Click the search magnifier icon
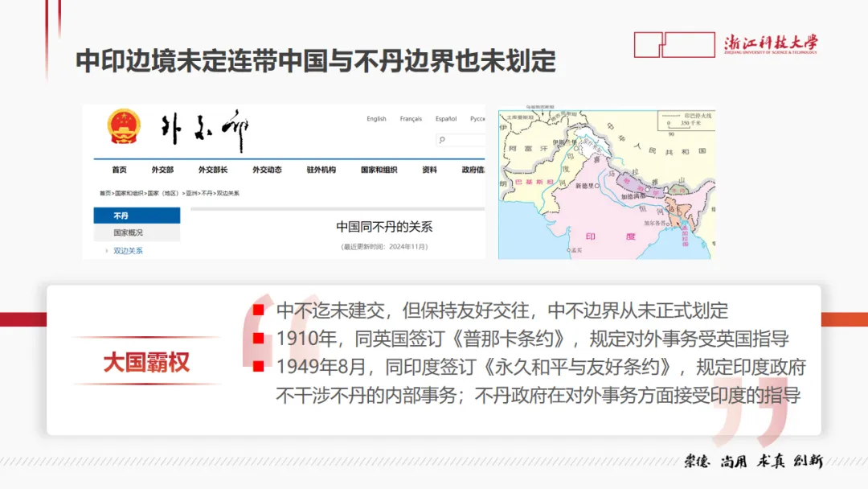 442,140
